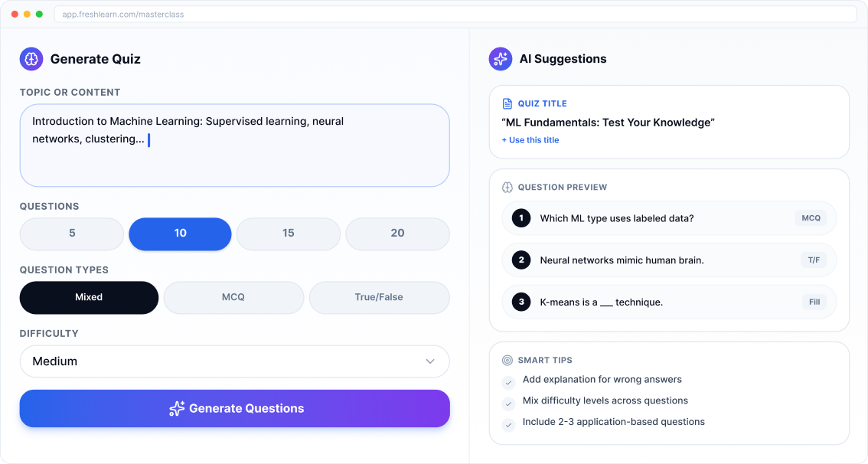Screen dimensions: 868x464
Task: Click the "MCQ" badge on question one
Action: (x=811, y=218)
